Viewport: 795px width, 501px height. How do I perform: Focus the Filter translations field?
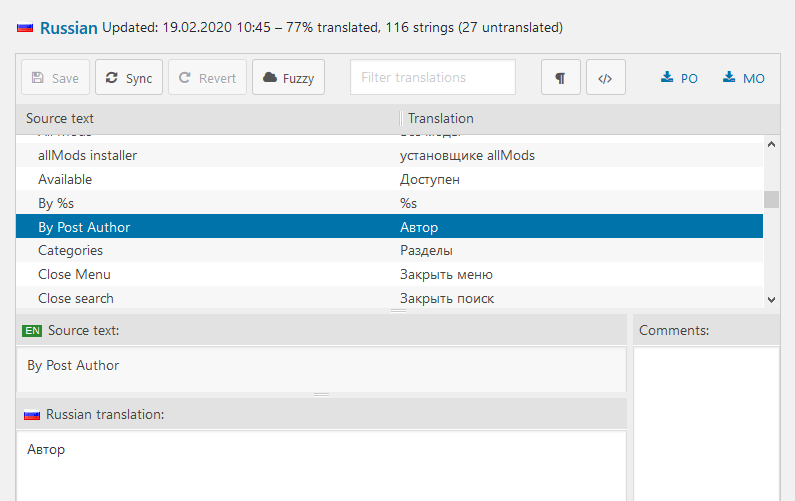coord(433,78)
